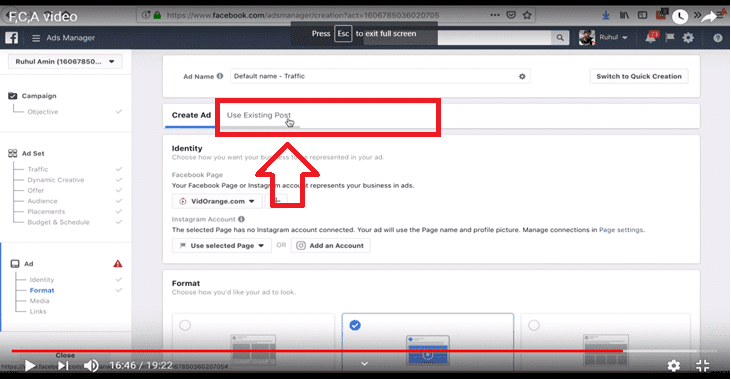Image resolution: width=731 pixels, height=380 pixels.
Task: Select the checked middle format option
Action: pos(355,325)
